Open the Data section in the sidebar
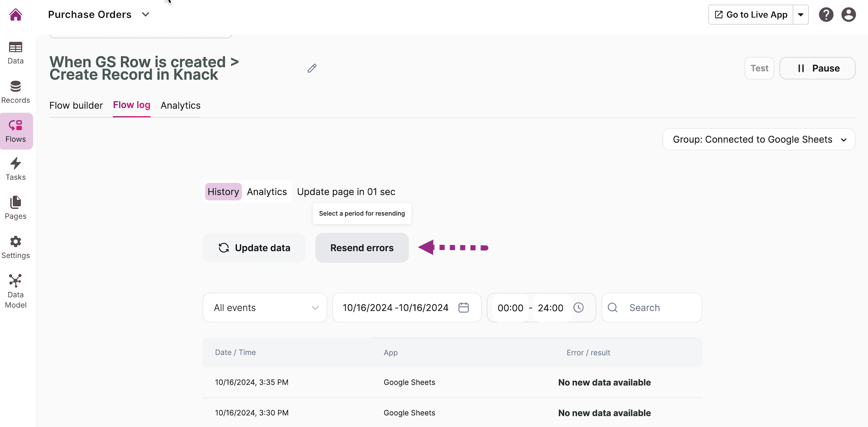The image size is (868, 427). point(15,53)
